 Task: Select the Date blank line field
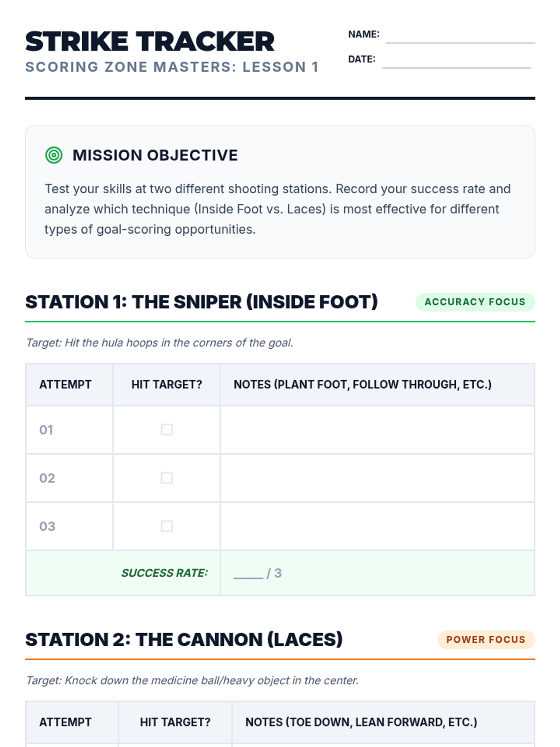coord(456,61)
